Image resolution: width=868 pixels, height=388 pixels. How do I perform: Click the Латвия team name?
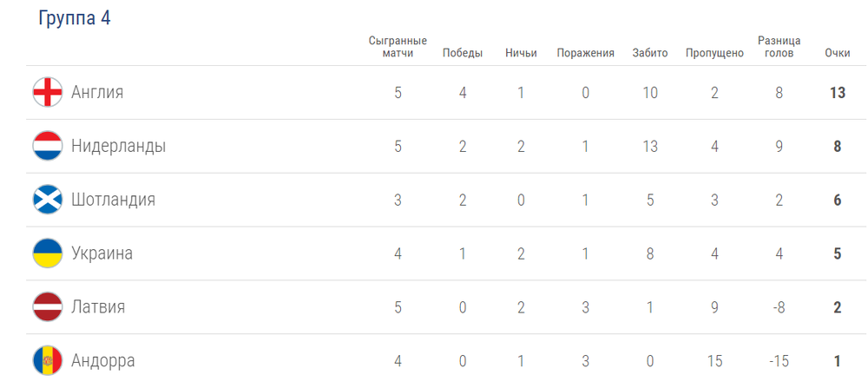click(x=98, y=307)
